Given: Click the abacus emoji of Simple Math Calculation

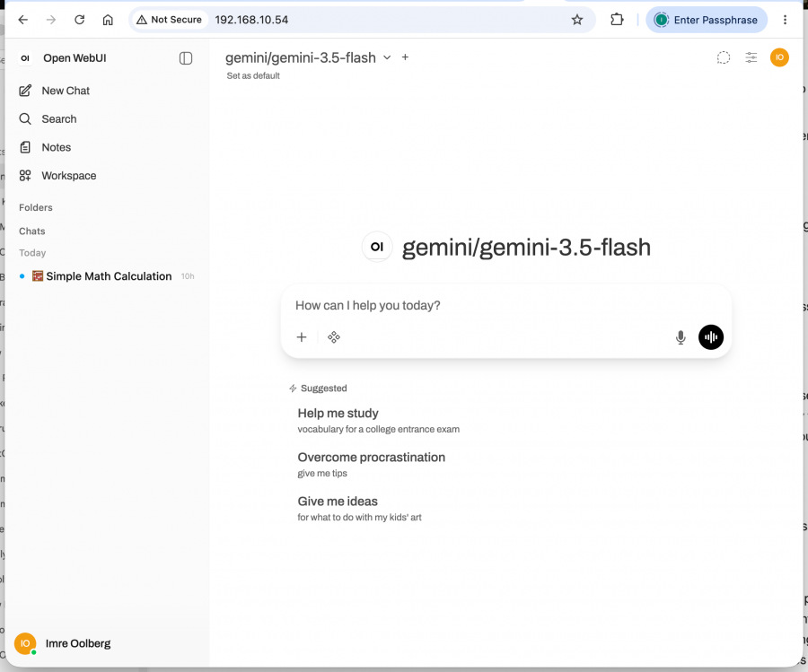Looking at the screenshot, I should pyautogui.click(x=38, y=276).
